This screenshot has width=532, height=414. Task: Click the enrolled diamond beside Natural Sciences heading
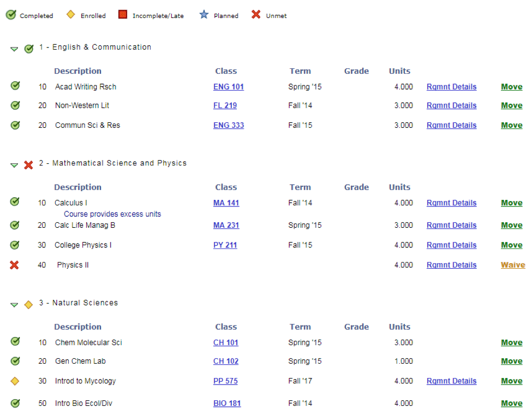click(x=28, y=305)
